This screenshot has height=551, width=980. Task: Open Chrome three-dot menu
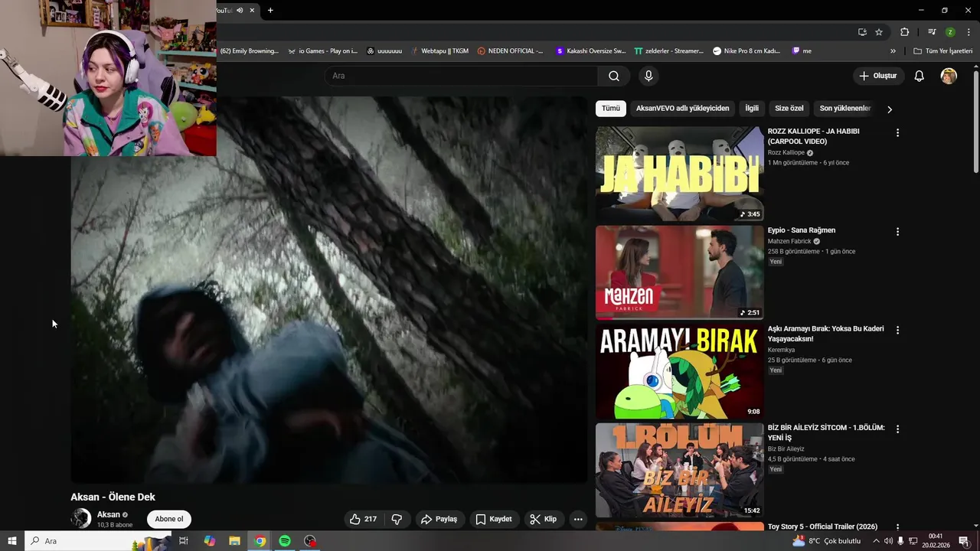[969, 32]
